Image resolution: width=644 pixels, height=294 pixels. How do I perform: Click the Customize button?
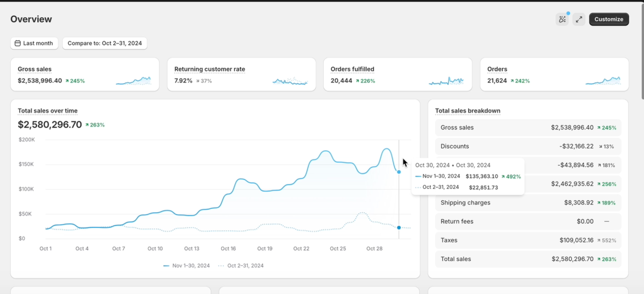[609, 19]
